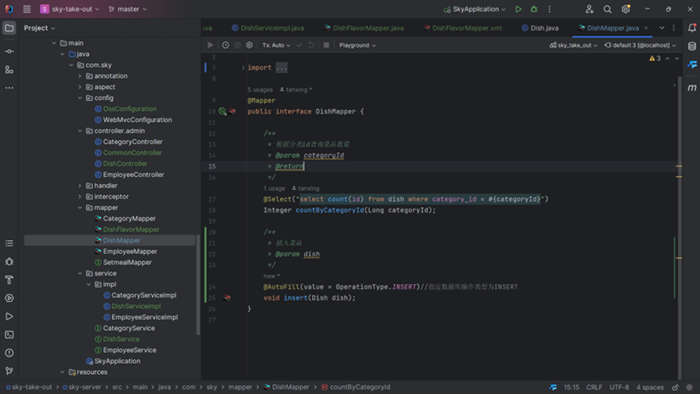Expand the handler folder
This screenshot has width=700, height=394.
[80, 186]
